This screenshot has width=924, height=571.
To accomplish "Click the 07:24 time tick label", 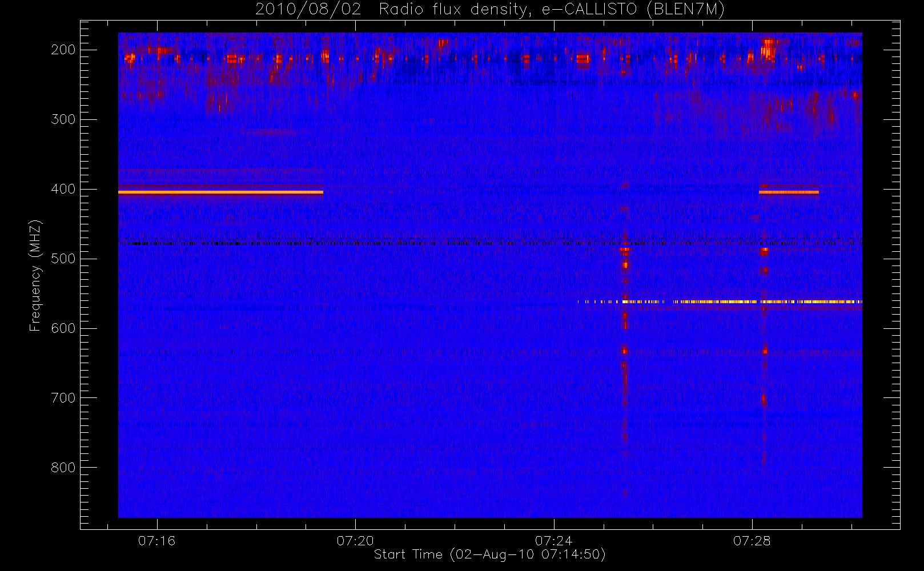I will 554,541.
